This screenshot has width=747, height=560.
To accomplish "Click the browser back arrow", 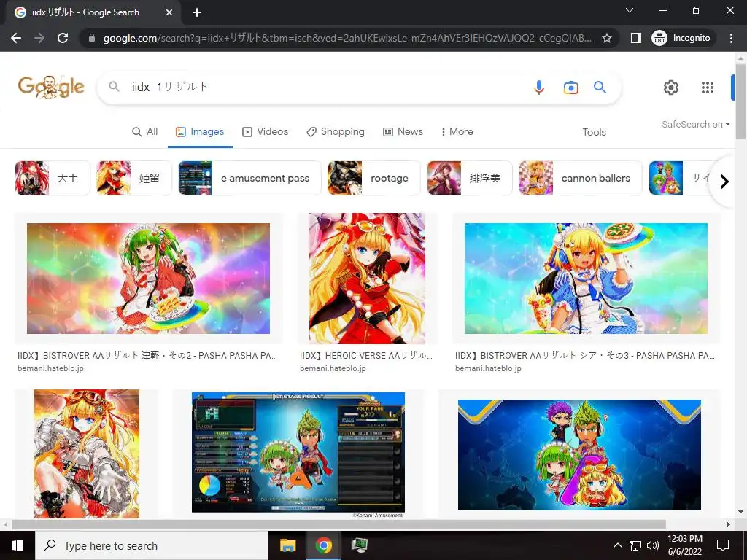I will coord(16,38).
